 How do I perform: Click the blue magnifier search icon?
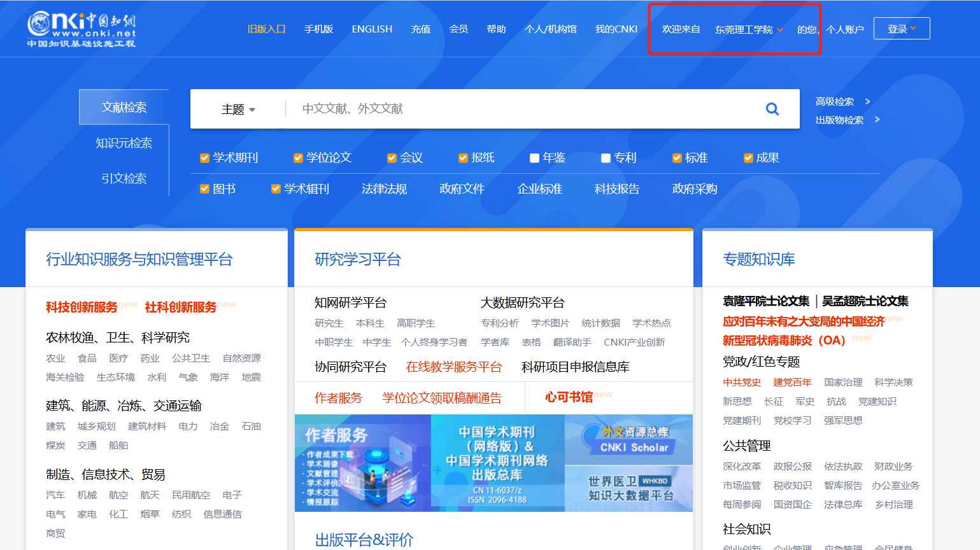click(x=772, y=109)
